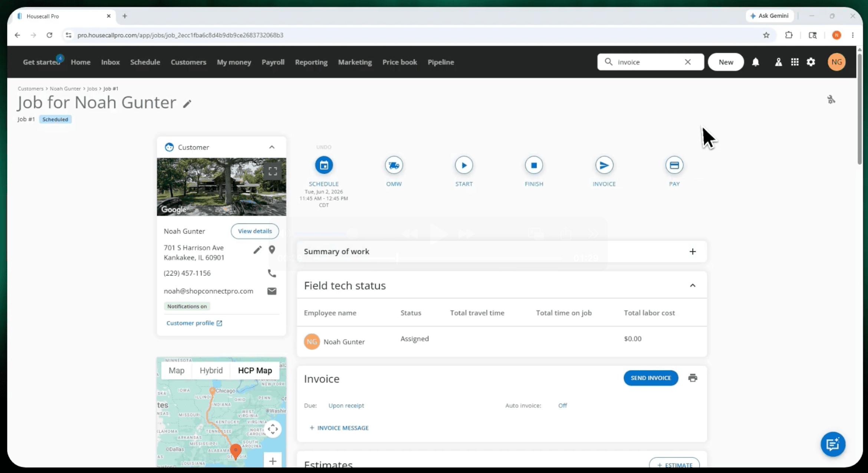Viewport: 868px width, 473px height.
Task: Click the Invoice send icon in status row
Action: [x=604, y=165]
